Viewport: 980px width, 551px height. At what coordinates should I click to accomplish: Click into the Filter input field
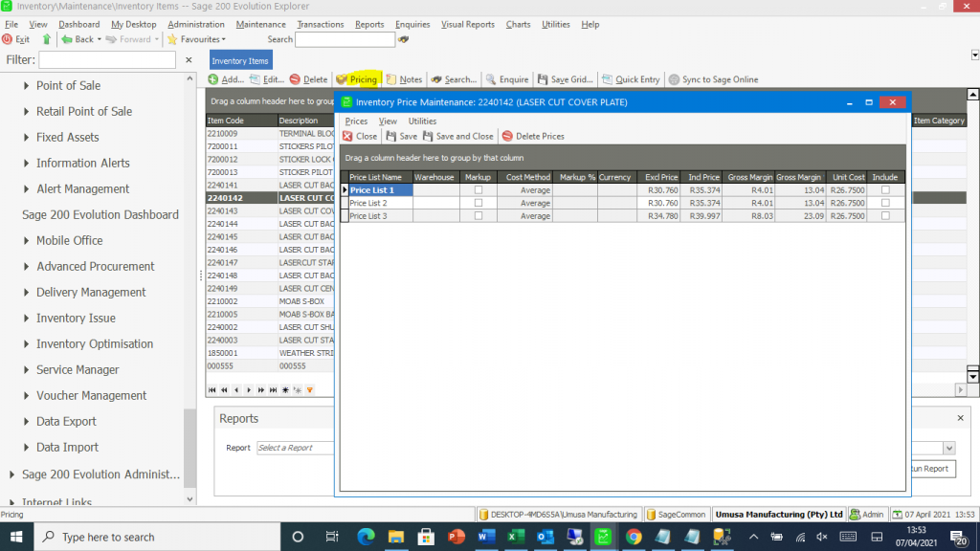tap(107, 60)
